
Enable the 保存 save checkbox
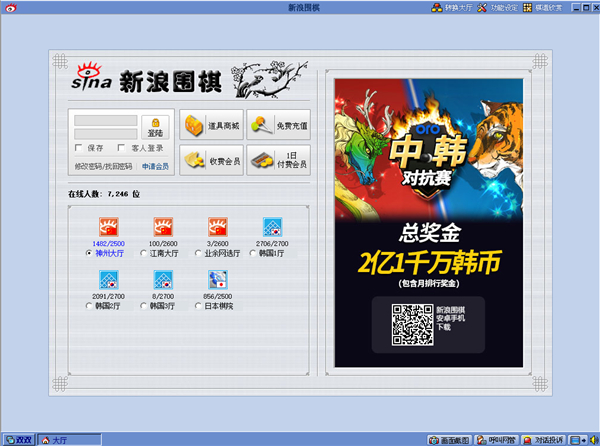(78, 148)
